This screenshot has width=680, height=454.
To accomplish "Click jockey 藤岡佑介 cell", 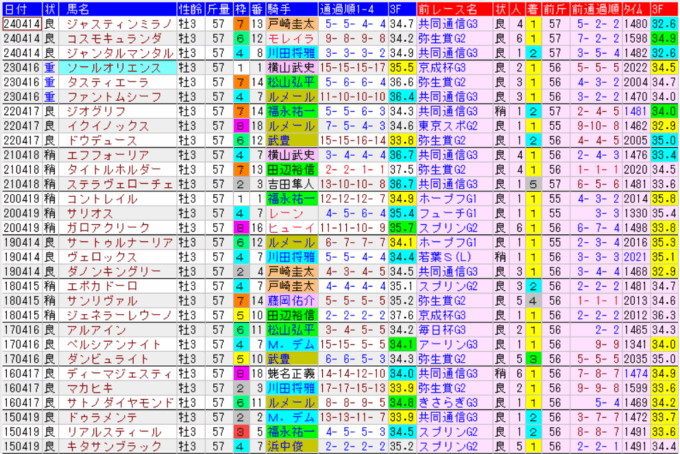I will click(x=292, y=301).
